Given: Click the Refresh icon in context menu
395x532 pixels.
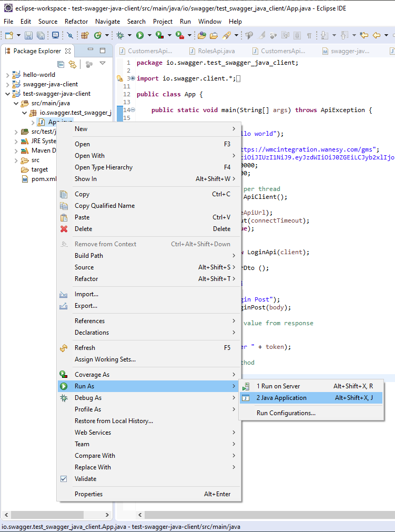Looking at the screenshot, I should 64,348.
